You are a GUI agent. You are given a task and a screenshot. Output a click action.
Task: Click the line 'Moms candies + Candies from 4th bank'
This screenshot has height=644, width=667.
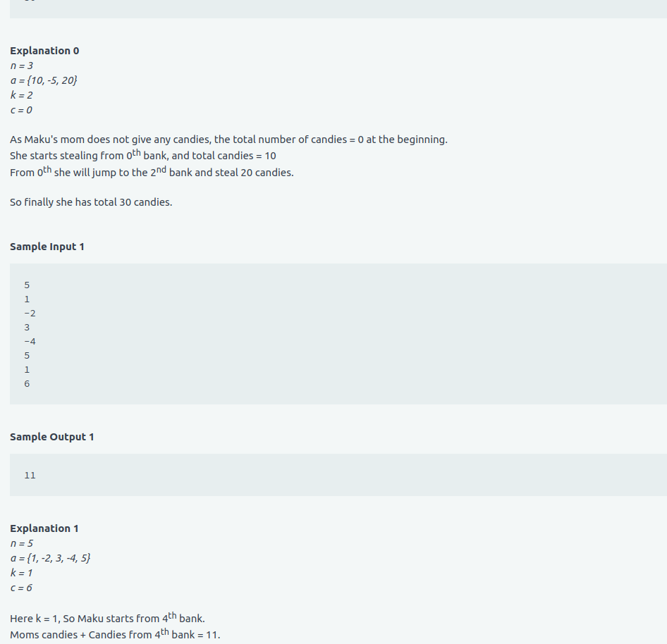tap(115, 634)
